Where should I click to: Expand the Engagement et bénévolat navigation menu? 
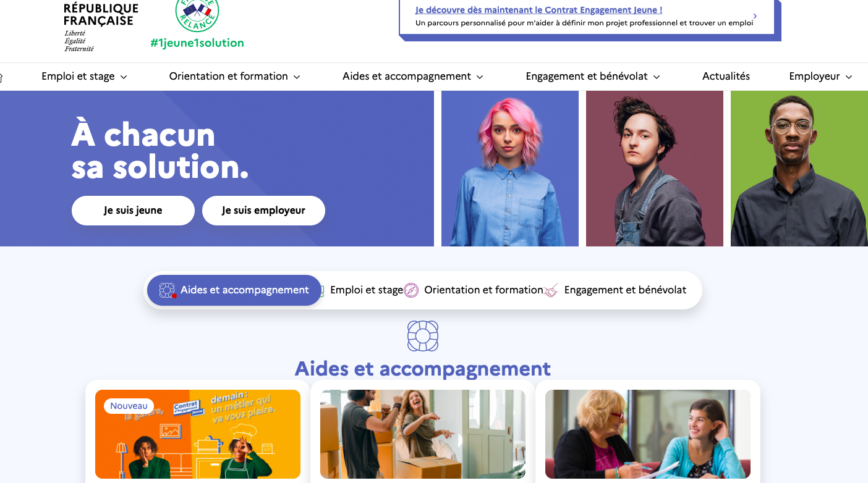[x=592, y=77]
